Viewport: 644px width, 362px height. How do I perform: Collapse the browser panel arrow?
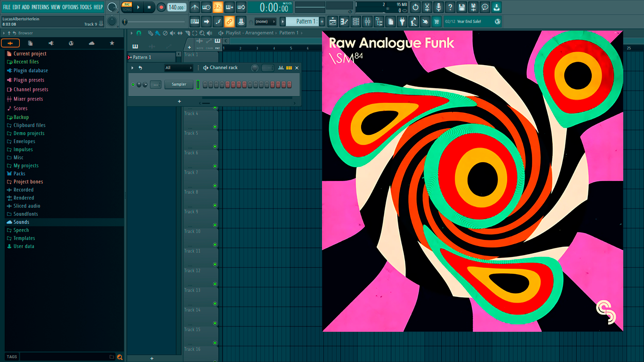coord(4,33)
